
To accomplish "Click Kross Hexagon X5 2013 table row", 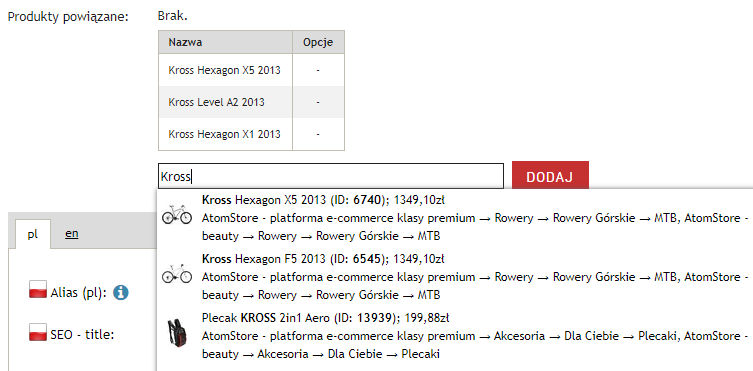I will click(251, 70).
